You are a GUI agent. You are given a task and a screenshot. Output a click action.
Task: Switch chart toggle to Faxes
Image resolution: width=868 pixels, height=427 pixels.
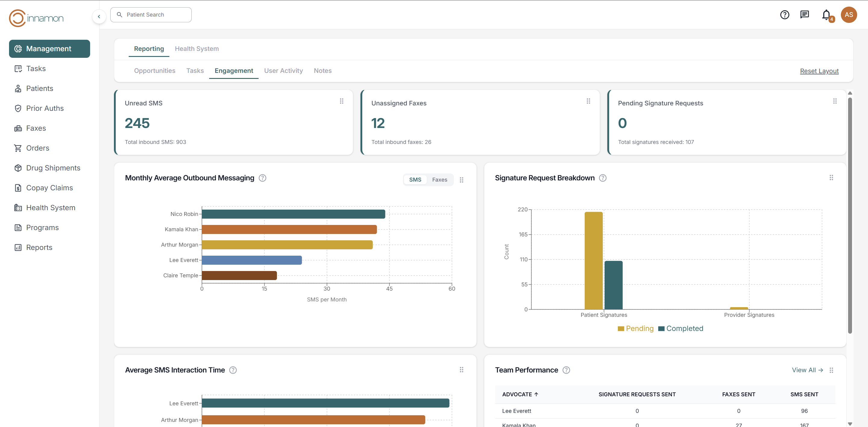coord(439,180)
